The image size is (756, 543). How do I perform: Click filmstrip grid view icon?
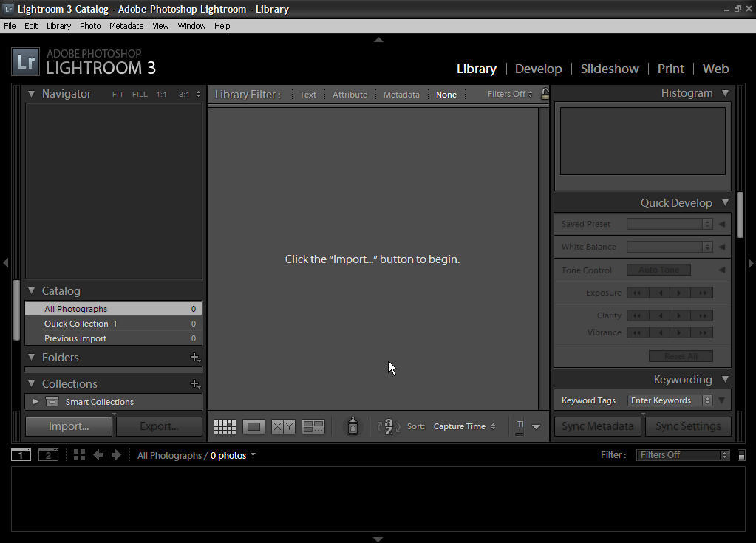pos(80,455)
